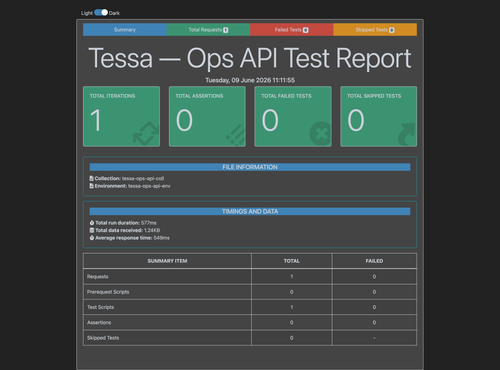This screenshot has height=370, width=500.
Task: Click the Average response time stopwatch icon
Action: pos(92,238)
